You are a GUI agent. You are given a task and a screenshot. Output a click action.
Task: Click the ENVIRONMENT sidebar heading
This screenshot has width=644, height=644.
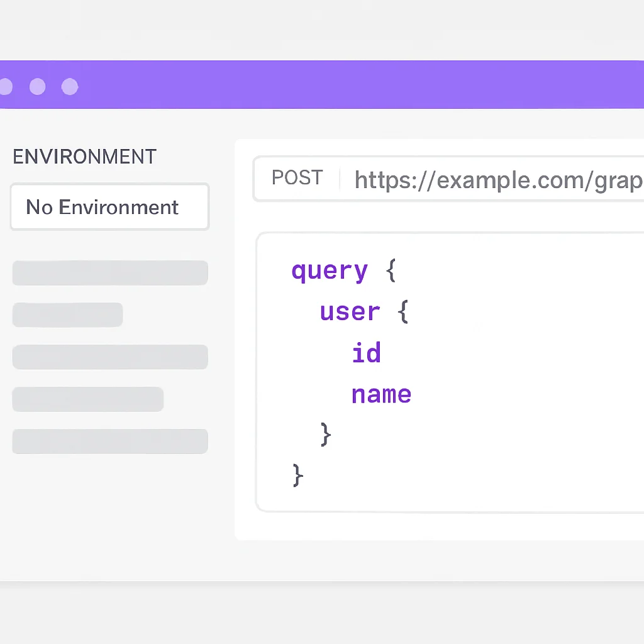pos(85,157)
